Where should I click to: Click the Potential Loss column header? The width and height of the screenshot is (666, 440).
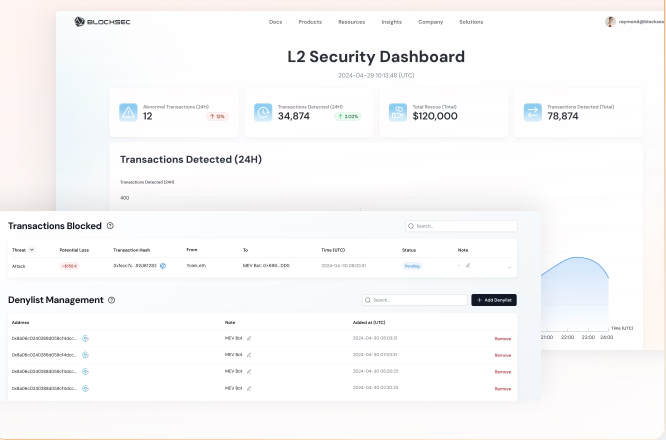(74, 250)
